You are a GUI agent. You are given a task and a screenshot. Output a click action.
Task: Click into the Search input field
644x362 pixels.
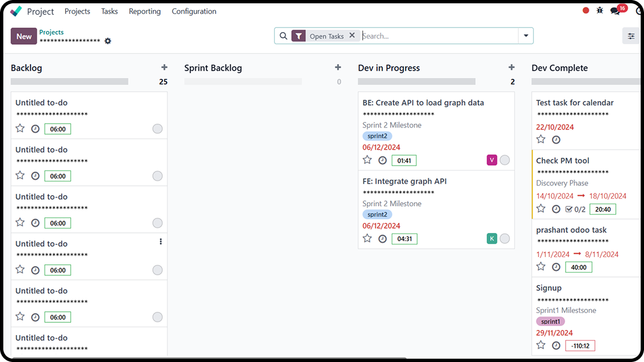pos(439,36)
